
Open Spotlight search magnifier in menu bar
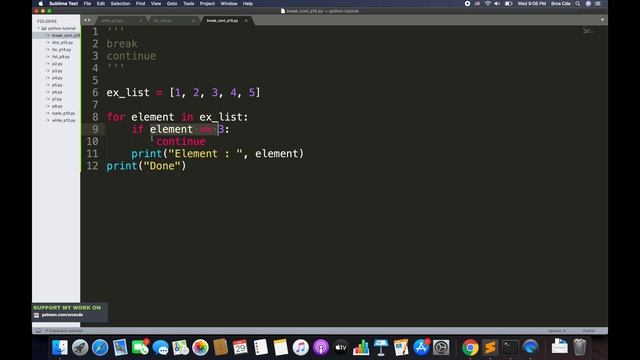pyautogui.click(x=578, y=3)
